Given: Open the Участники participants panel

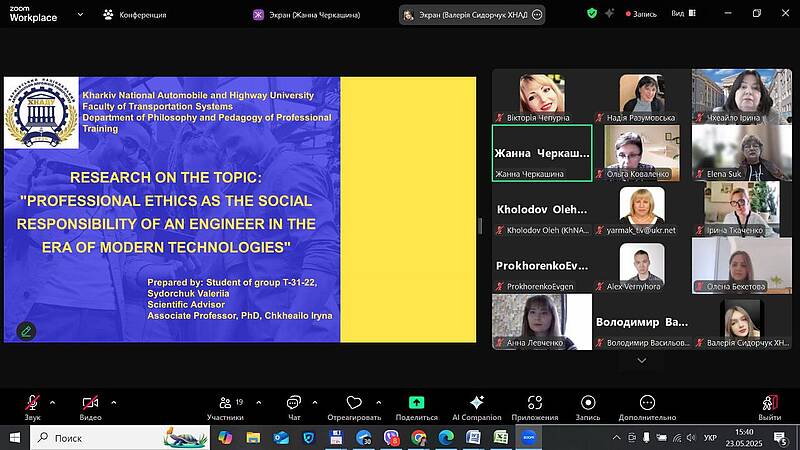Looking at the screenshot, I should point(225,403).
